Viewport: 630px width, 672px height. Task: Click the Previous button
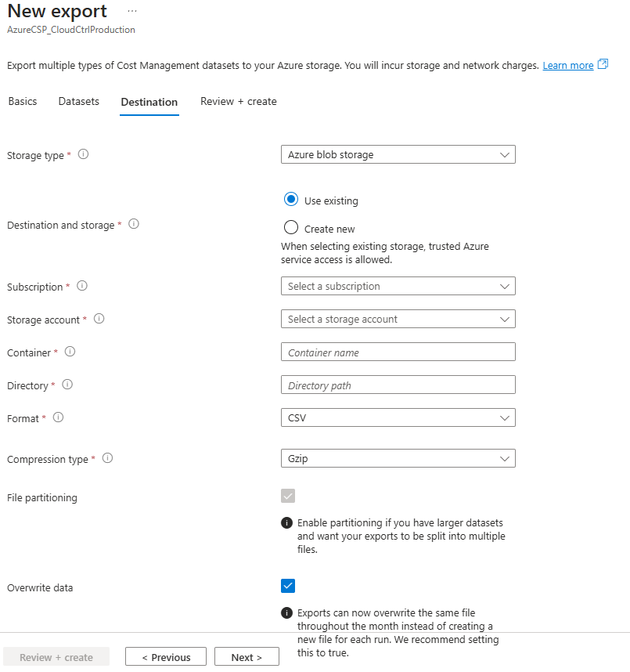tap(166, 656)
